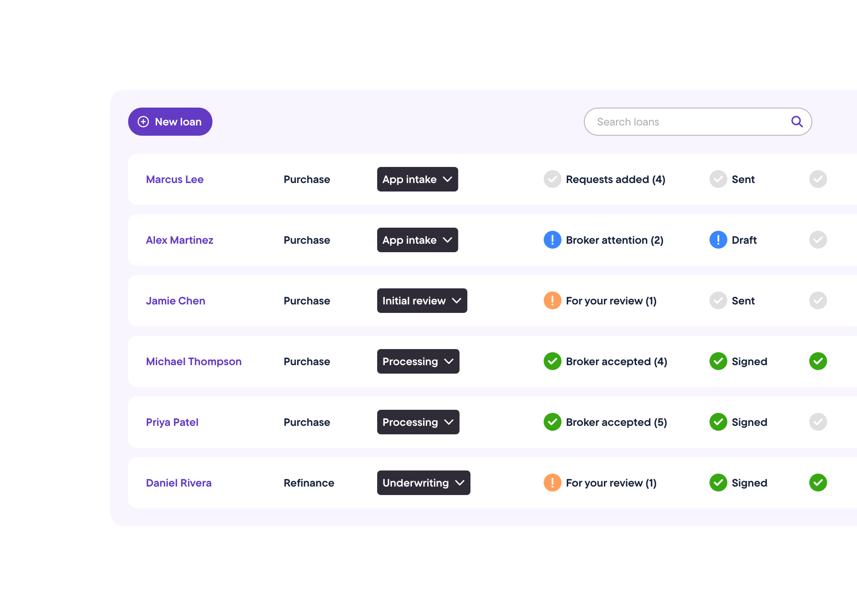The height and width of the screenshot is (616, 857).
Task: Click blue alert icon next to Draft
Action: click(718, 240)
